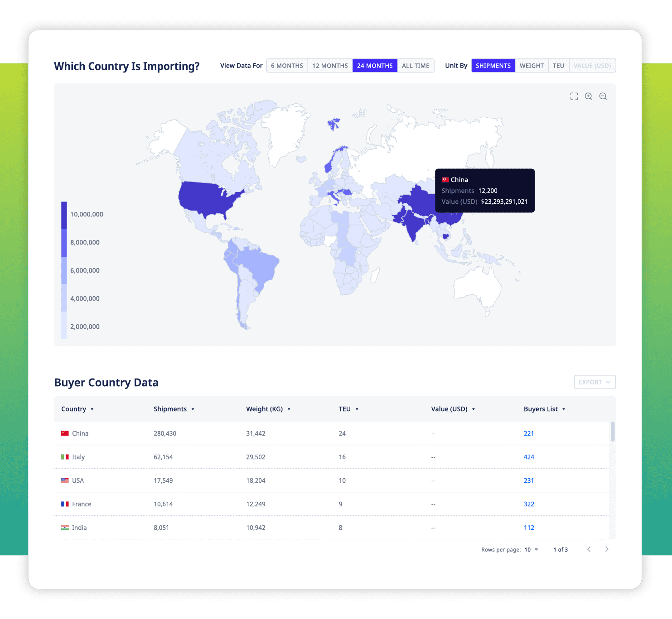Open India buyers list link 112
Screen dimensions: 672x619
pyautogui.click(x=529, y=528)
